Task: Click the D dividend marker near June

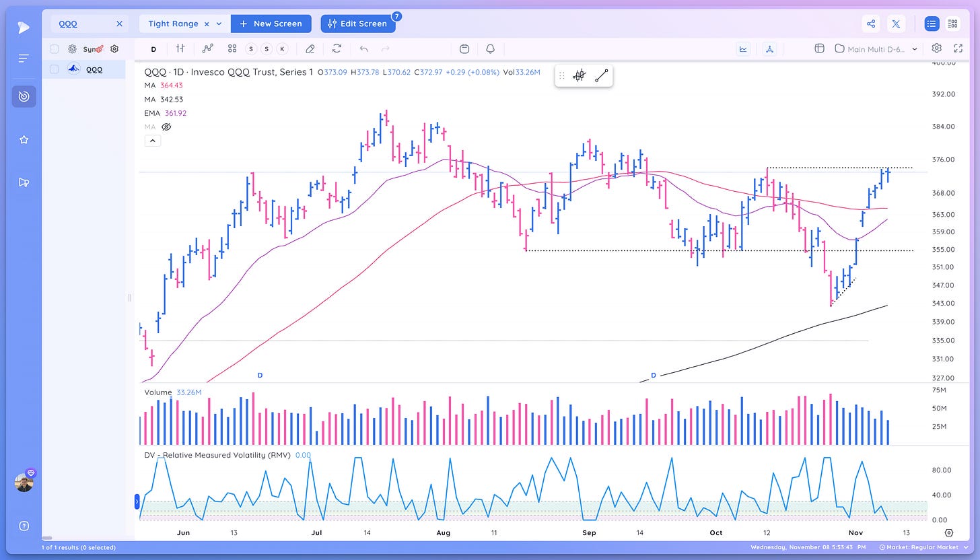Action: pos(260,375)
